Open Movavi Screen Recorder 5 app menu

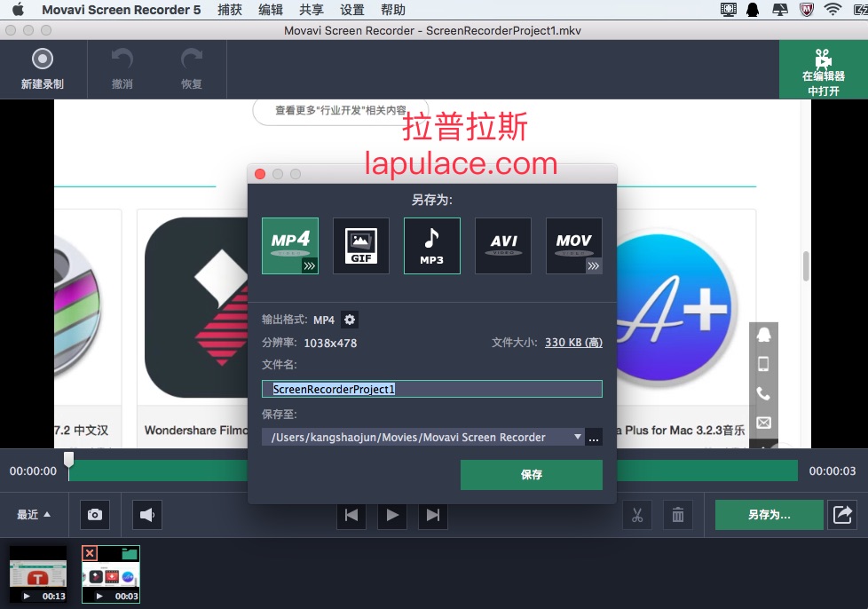click(x=122, y=10)
